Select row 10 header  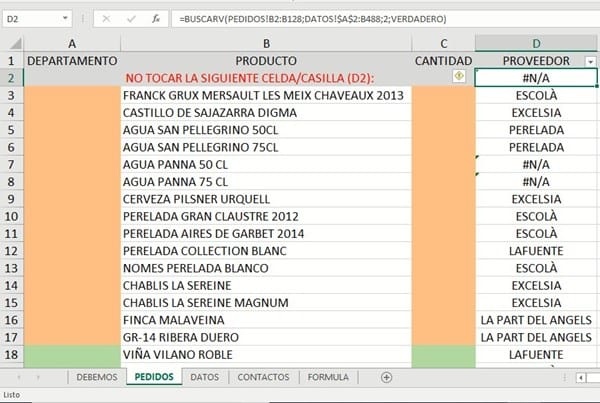tap(11, 216)
